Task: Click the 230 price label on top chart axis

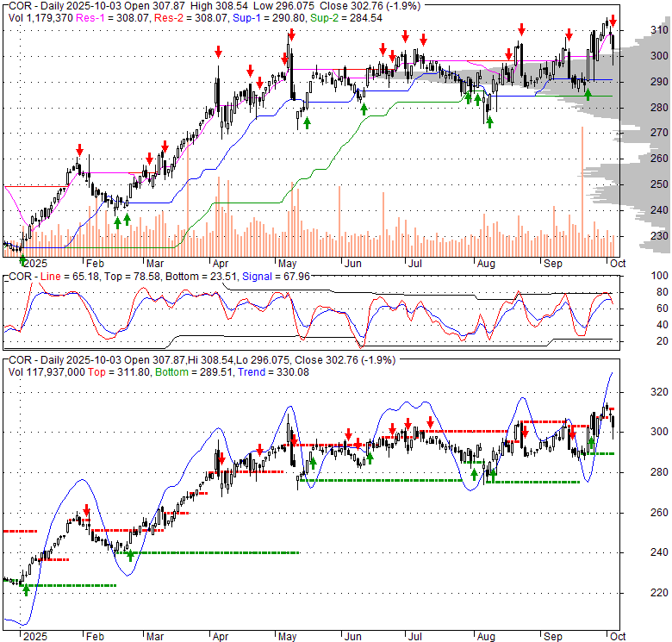Action: pyautogui.click(x=659, y=236)
